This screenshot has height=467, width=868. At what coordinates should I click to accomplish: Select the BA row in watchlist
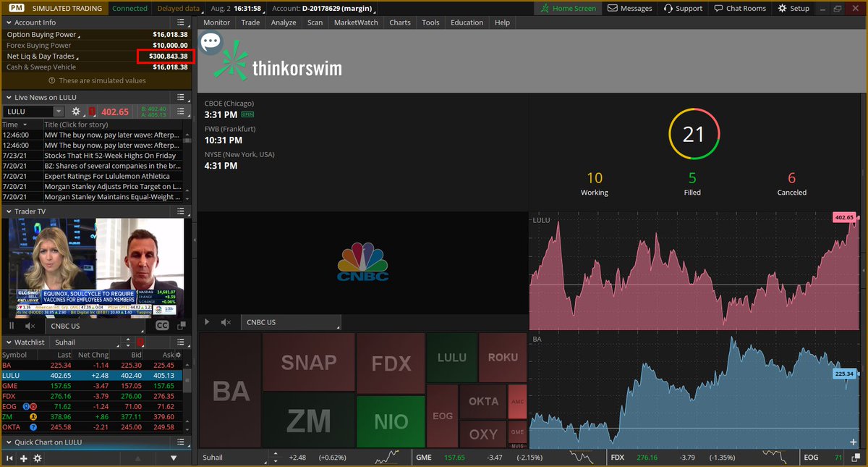(91, 366)
